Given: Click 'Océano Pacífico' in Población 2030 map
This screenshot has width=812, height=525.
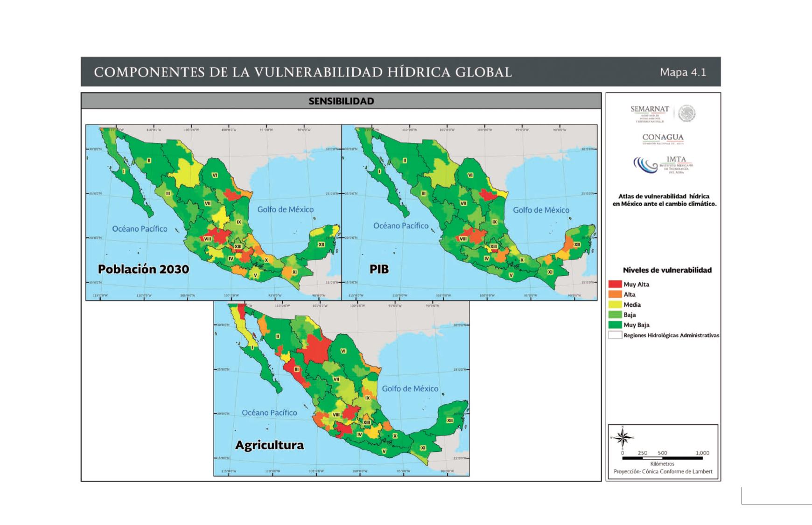Looking at the screenshot, I should tap(140, 229).
